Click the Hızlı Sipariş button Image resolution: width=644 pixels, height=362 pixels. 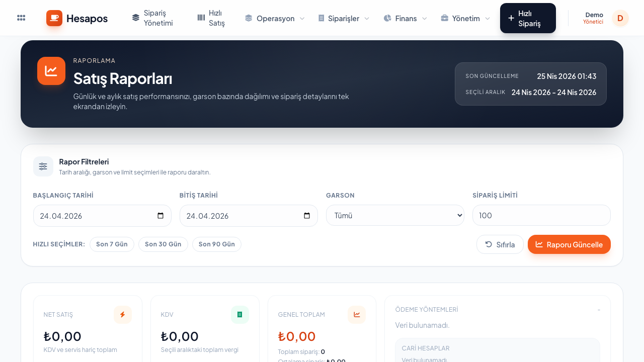tap(528, 18)
